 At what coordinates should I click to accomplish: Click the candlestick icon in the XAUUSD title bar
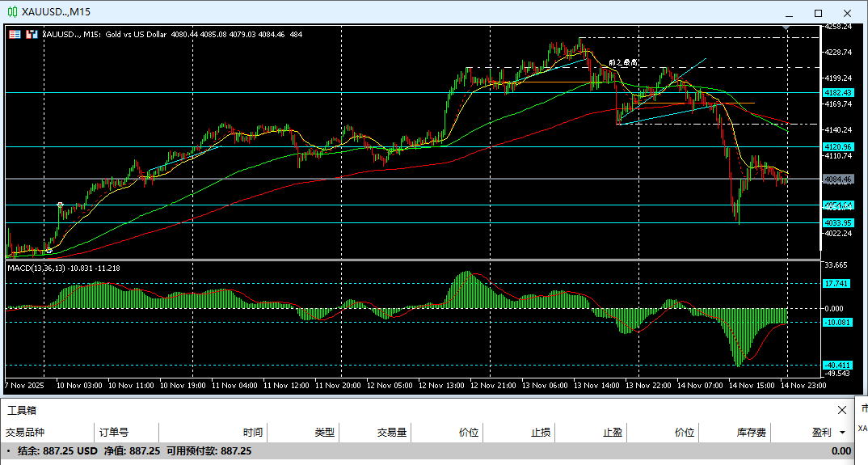click(x=12, y=12)
